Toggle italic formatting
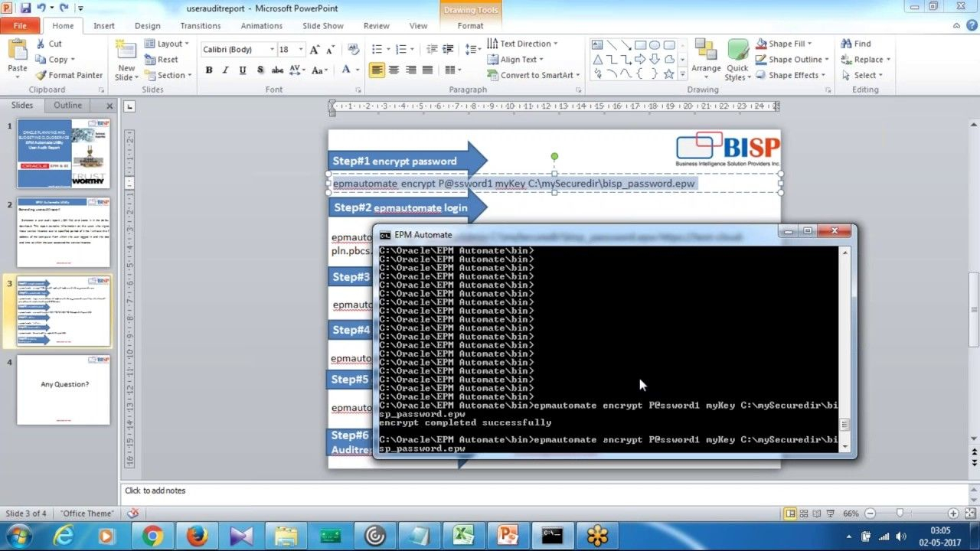 tap(225, 70)
